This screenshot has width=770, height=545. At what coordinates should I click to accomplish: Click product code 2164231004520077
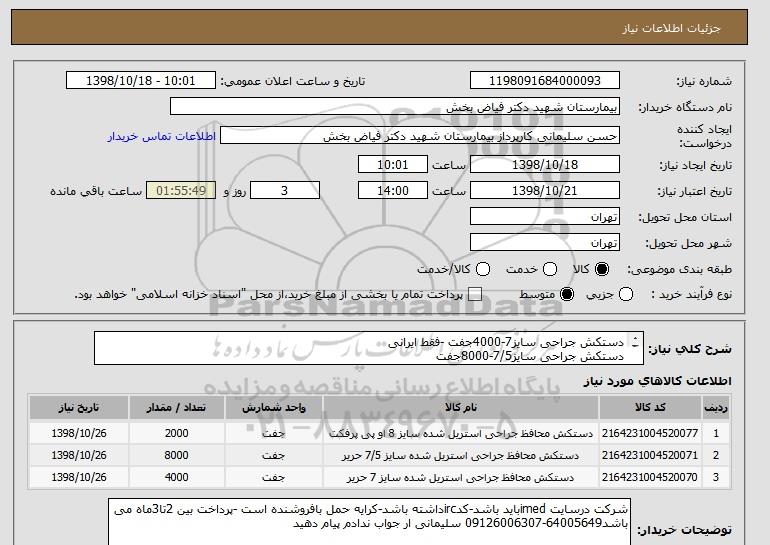(x=650, y=433)
